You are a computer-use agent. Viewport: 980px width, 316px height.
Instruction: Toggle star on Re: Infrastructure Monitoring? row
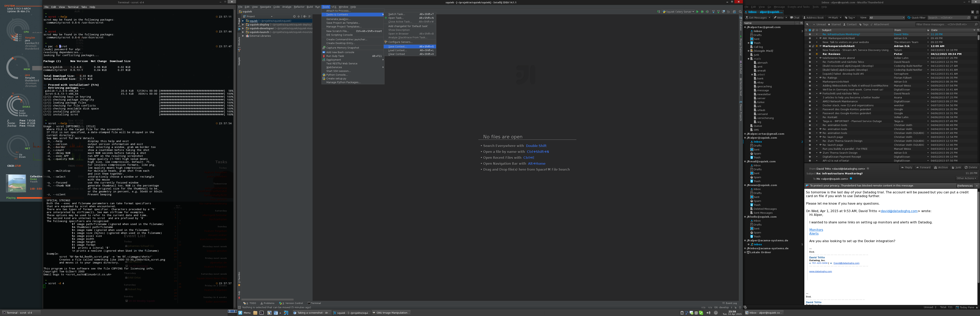810,34
